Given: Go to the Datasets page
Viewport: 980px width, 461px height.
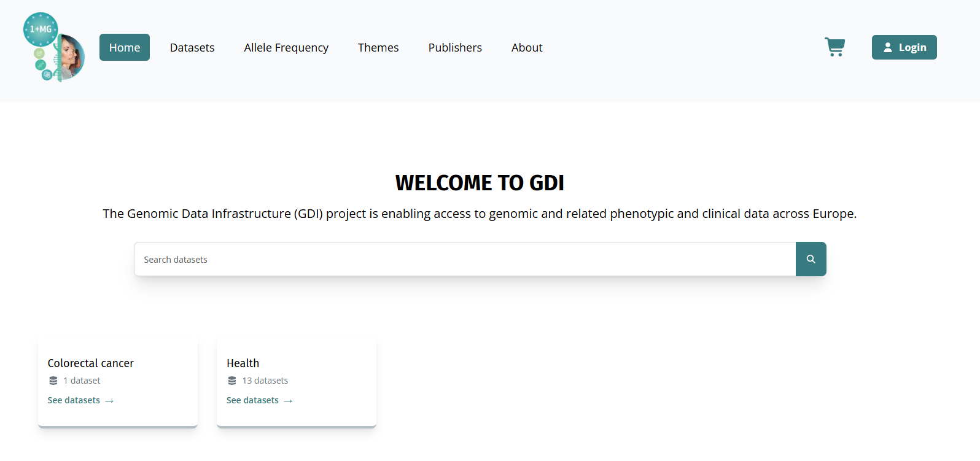Looking at the screenshot, I should 192,47.
